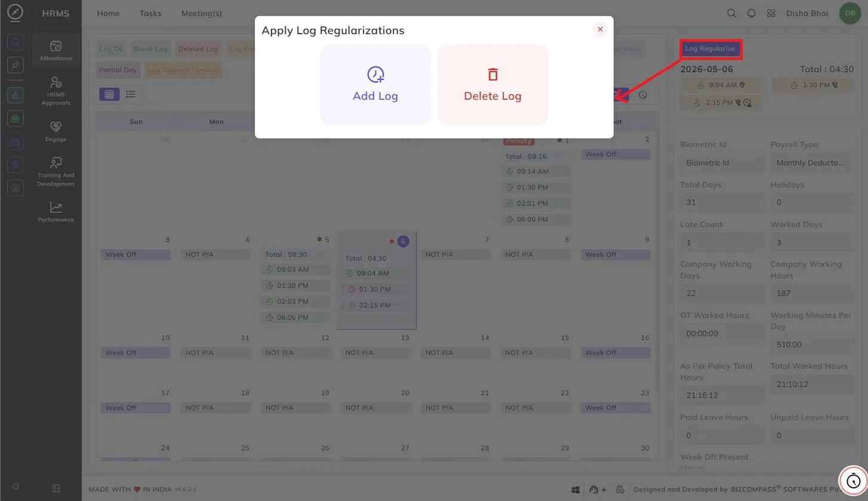Click the compass logo in the left rail
Screen dimensions: 868x501
tap(16, 13)
